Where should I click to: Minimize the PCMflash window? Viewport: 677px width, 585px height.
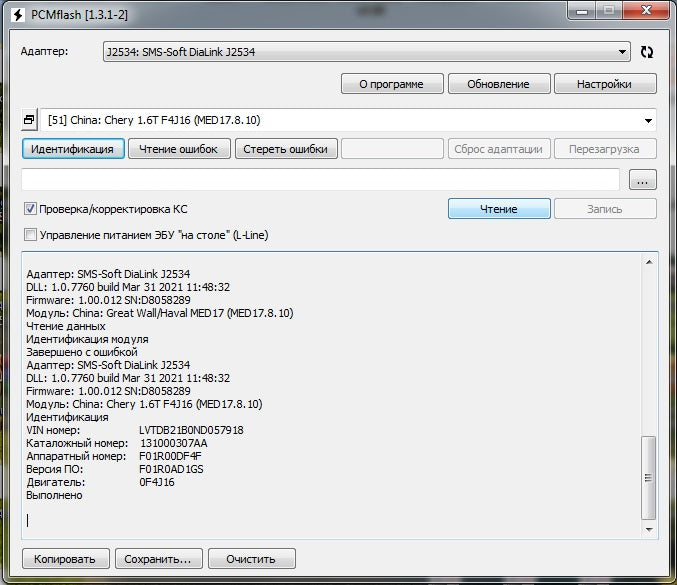581,11
